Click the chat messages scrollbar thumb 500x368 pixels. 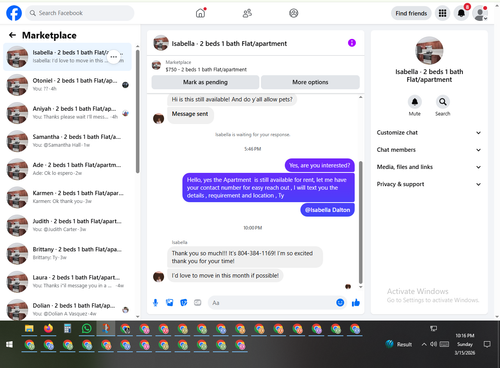(x=360, y=222)
